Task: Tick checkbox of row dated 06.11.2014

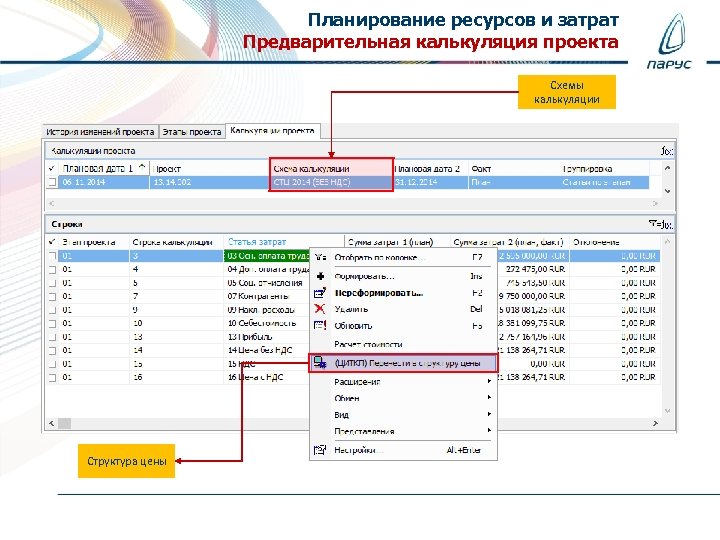Action: (52, 182)
